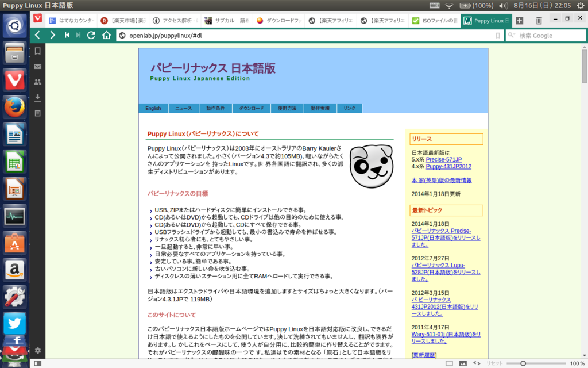Open the リンク page menu item
588x368 pixels.
click(x=349, y=108)
